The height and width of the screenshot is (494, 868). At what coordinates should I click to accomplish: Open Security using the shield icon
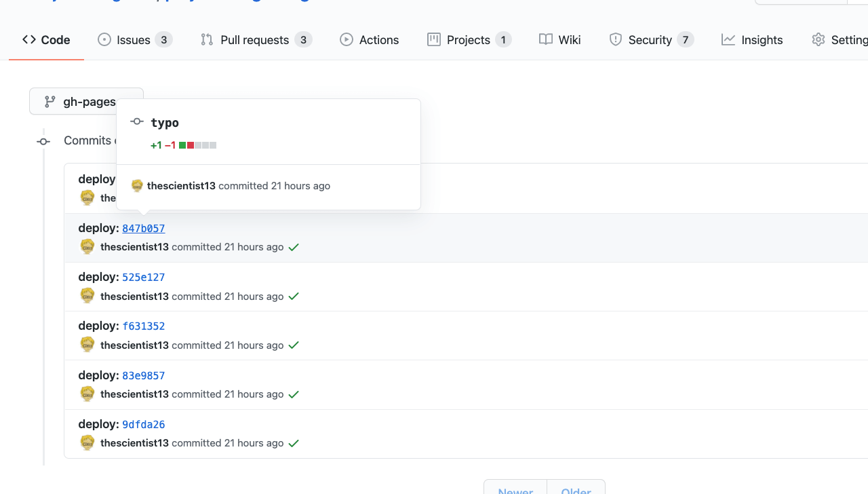coord(616,39)
